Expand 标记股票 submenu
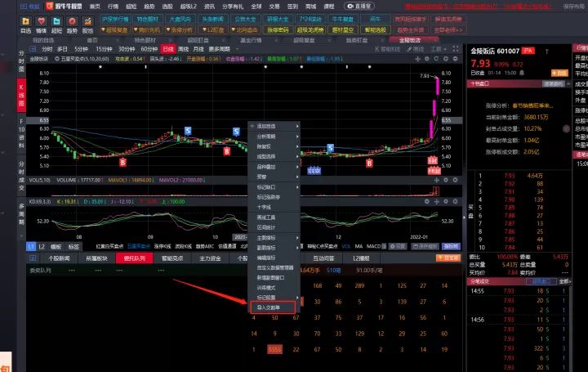This screenshot has height=372, width=588. pyautogui.click(x=274, y=298)
